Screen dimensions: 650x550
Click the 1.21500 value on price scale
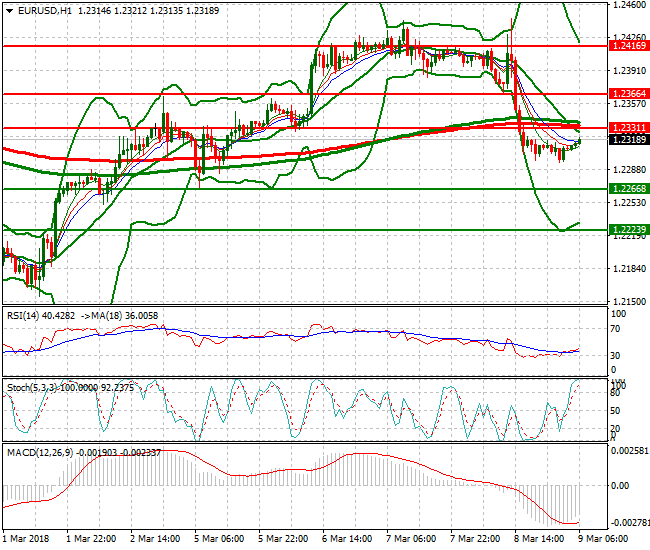point(629,301)
